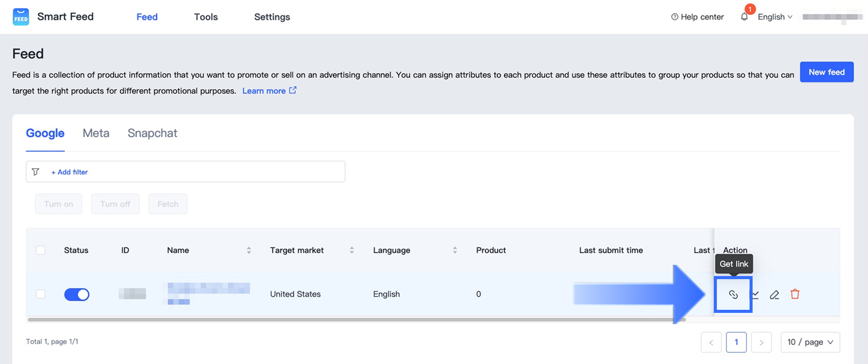Viewport: 868px width, 364px height.
Task: Sort by Name column arrows
Action: (x=249, y=250)
